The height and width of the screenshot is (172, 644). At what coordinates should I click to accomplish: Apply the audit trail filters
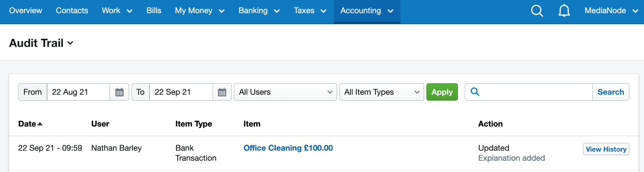[x=442, y=92]
